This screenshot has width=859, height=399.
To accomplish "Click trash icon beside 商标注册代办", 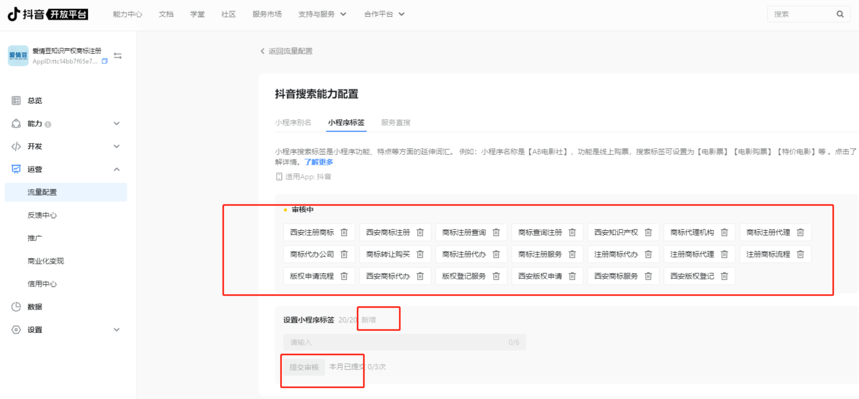I will (496, 254).
